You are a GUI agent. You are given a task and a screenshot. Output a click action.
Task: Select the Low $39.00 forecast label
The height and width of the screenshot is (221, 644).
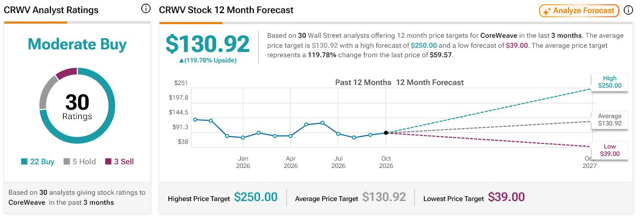[x=609, y=150]
